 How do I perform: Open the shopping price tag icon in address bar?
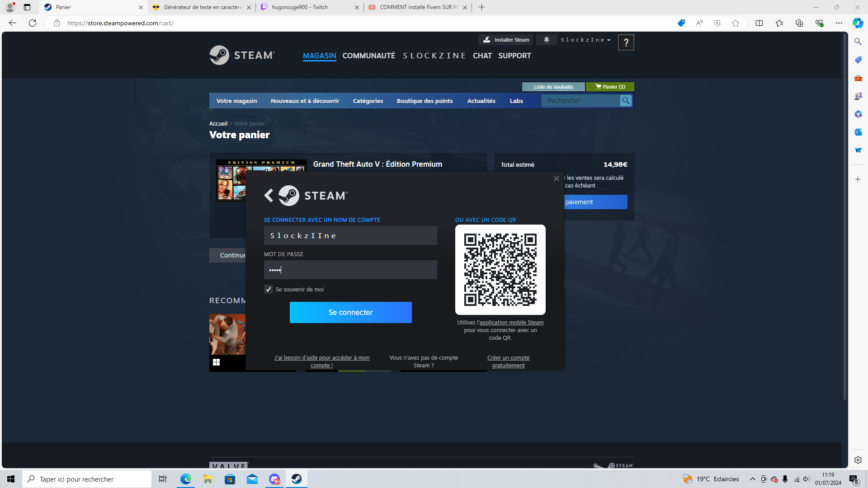(681, 23)
